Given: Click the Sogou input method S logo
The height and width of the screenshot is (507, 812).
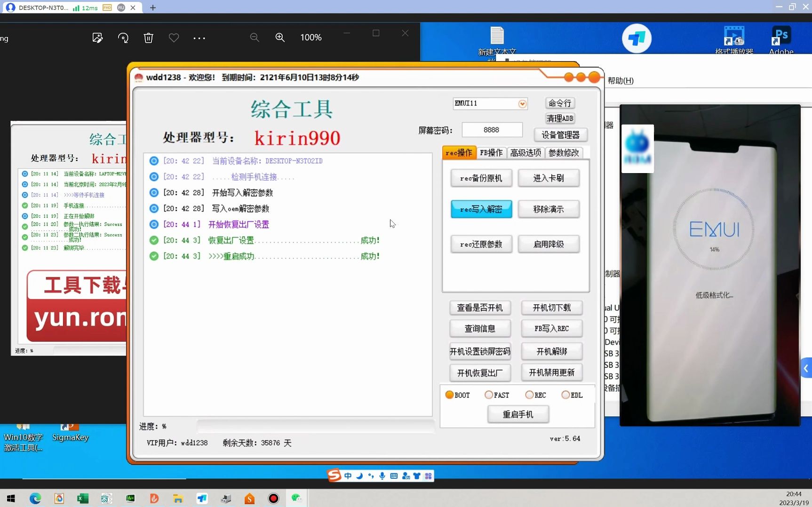Looking at the screenshot, I should tap(334, 475).
